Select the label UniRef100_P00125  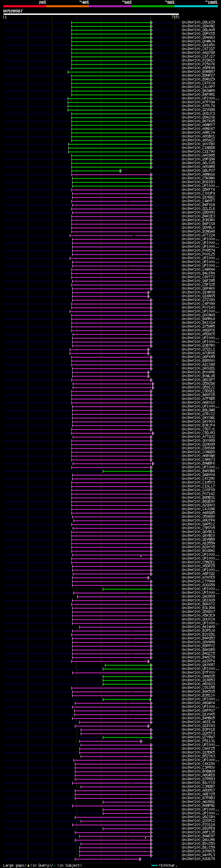tap(198, 254)
